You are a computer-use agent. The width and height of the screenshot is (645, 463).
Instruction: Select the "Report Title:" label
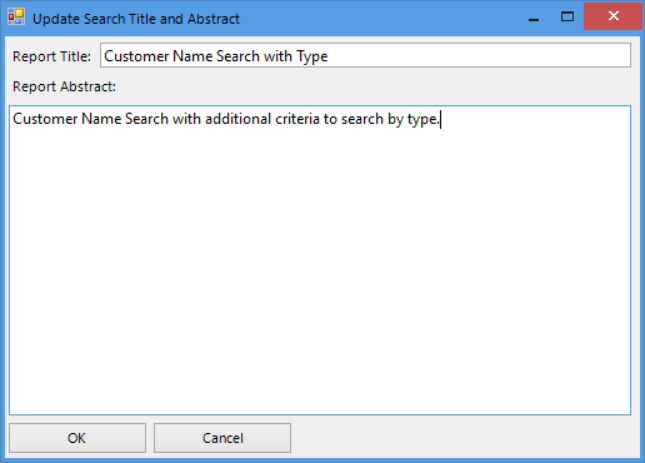[52, 56]
